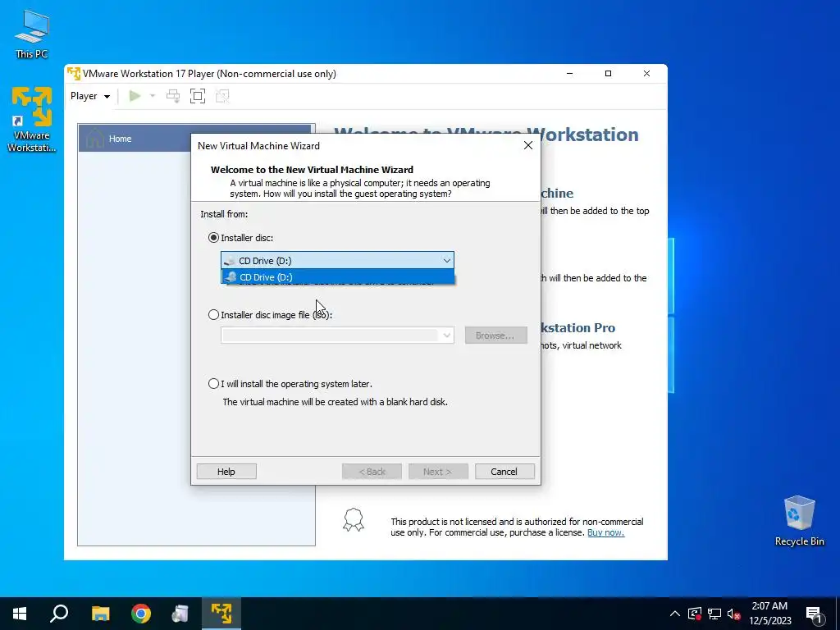Viewport: 840px width, 630px height.
Task: Click VMware logo in window title bar
Action: coord(74,73)
